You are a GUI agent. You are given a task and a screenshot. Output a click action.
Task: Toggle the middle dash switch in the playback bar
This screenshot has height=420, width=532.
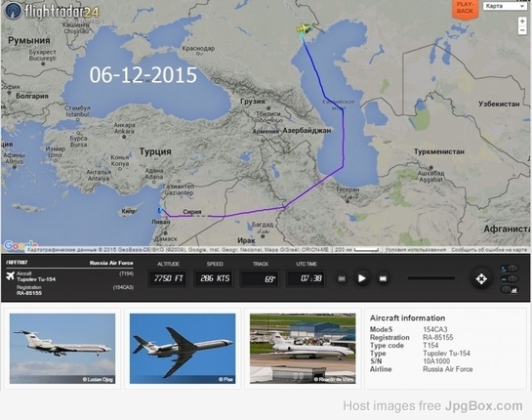click(x=510, y=279)
